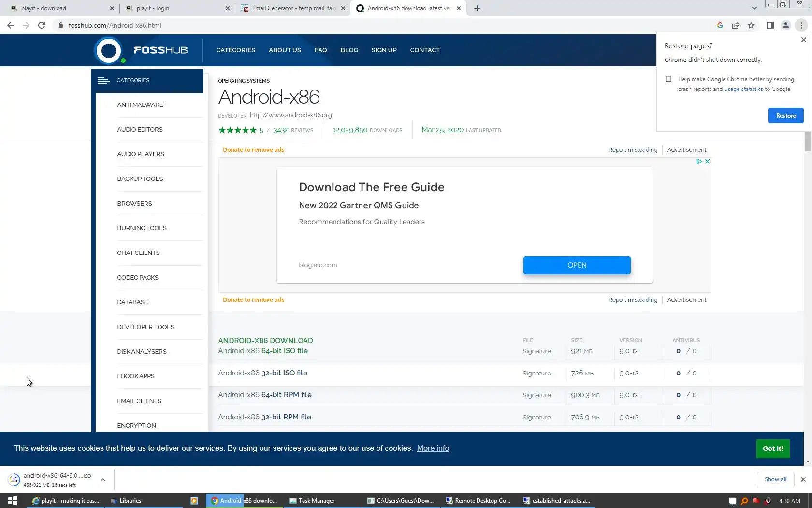
Task: Close the playit - download tab
Action: point(112,8)
